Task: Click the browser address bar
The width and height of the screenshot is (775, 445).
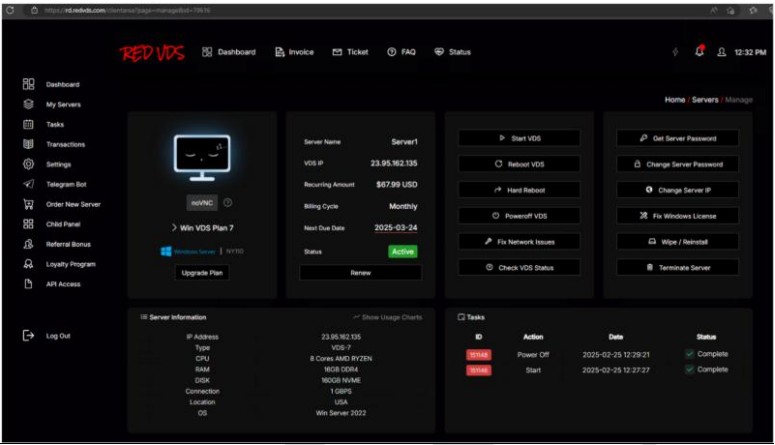Action: [300, 10]
